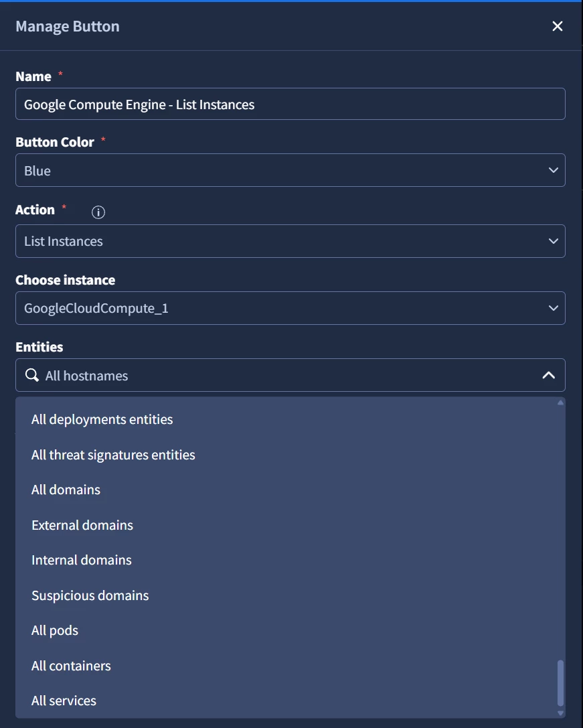583x728 pixels.
Task: Open the Choose instance dropdown
Action: (x=290, y=308)
